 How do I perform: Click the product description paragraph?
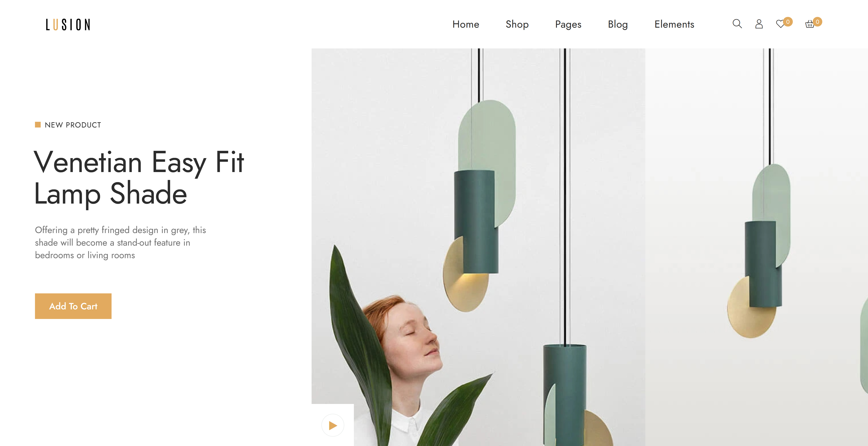pos(120,243)
